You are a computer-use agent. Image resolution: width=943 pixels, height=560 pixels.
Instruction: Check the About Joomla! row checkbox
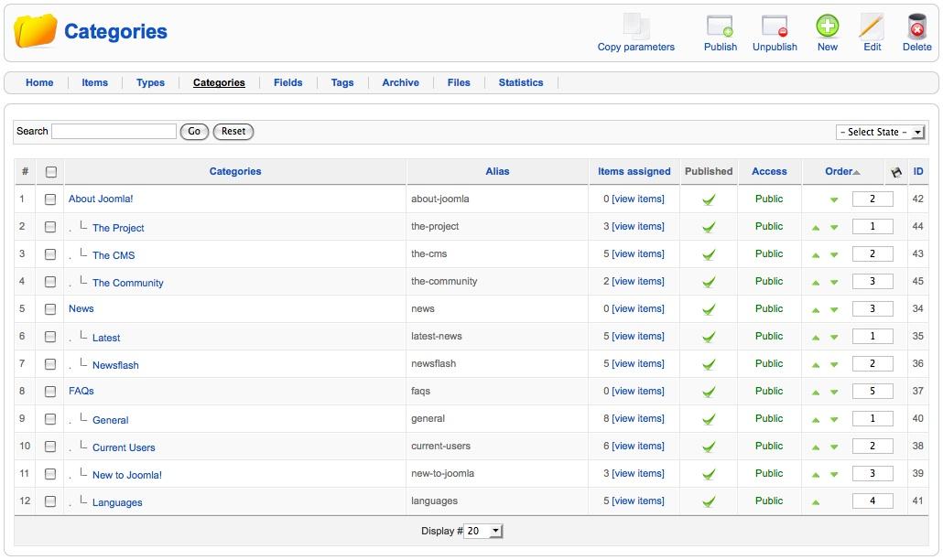pos(50,199)
